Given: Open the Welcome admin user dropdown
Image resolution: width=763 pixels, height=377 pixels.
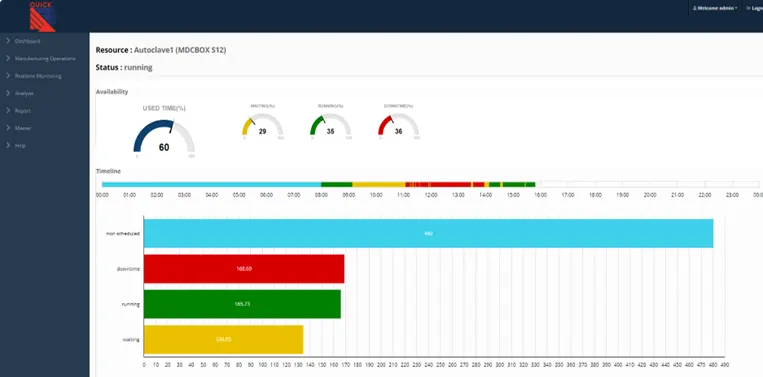Looking at the screenshot, I should [715, 8].
